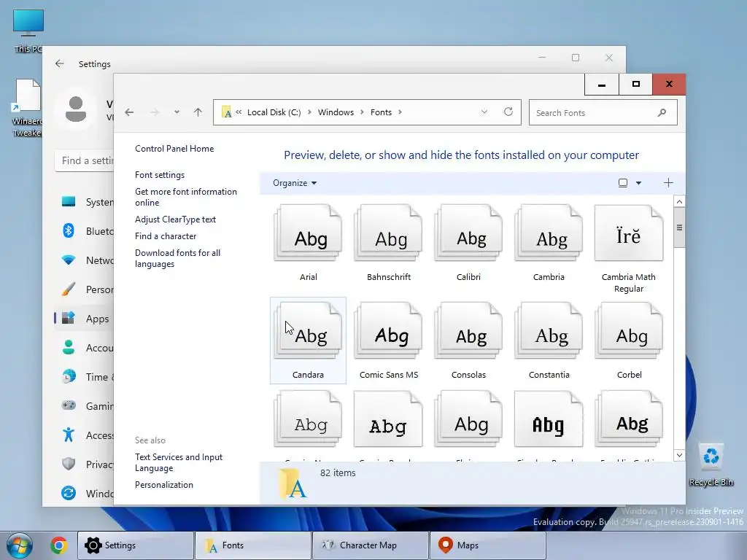Viewport: 747px width, 560px height.
Task: Click the magnifier icon in Search Fonts box
Action: (x=662, y=113)
